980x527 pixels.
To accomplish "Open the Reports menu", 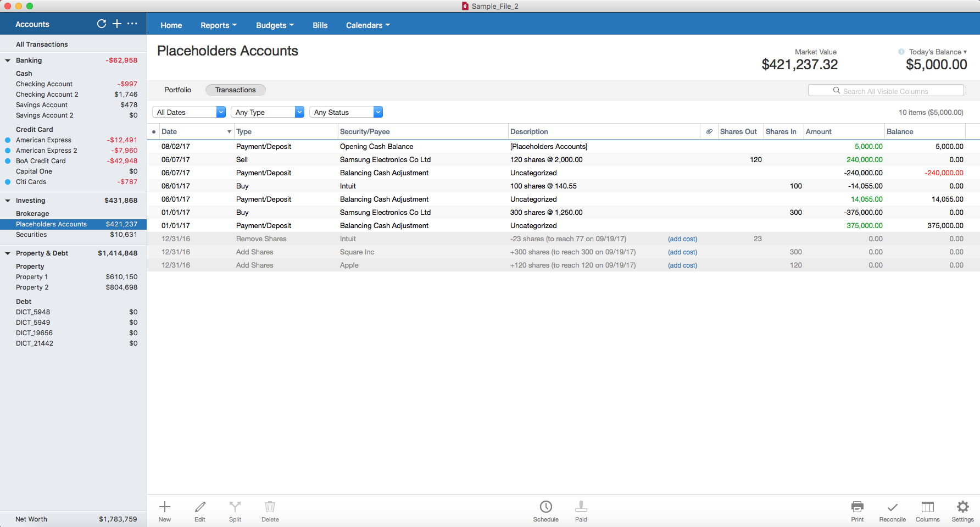I will (x=219, y=25).
